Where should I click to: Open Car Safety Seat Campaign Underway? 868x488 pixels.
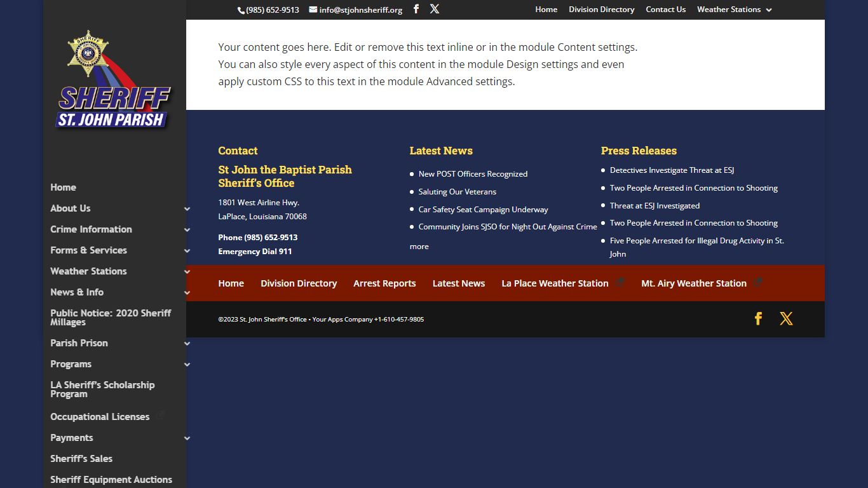coord(483,210)
